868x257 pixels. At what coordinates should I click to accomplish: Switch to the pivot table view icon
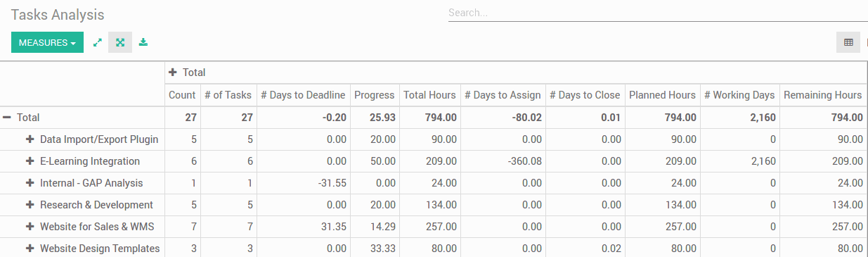click(848, 42)
